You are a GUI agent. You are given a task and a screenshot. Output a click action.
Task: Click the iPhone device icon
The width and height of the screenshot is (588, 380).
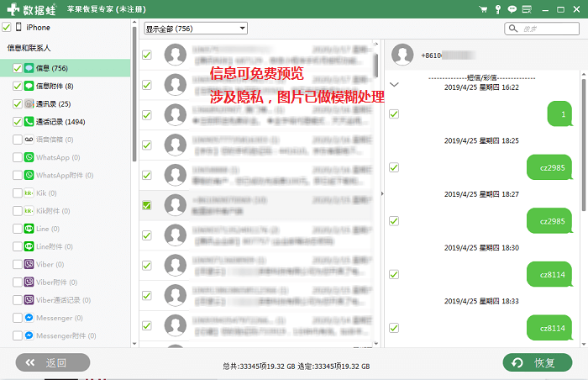18,27
